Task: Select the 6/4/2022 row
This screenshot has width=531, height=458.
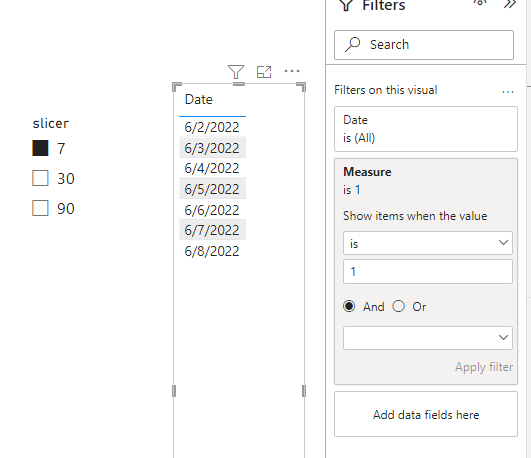Action: (212, 168)
